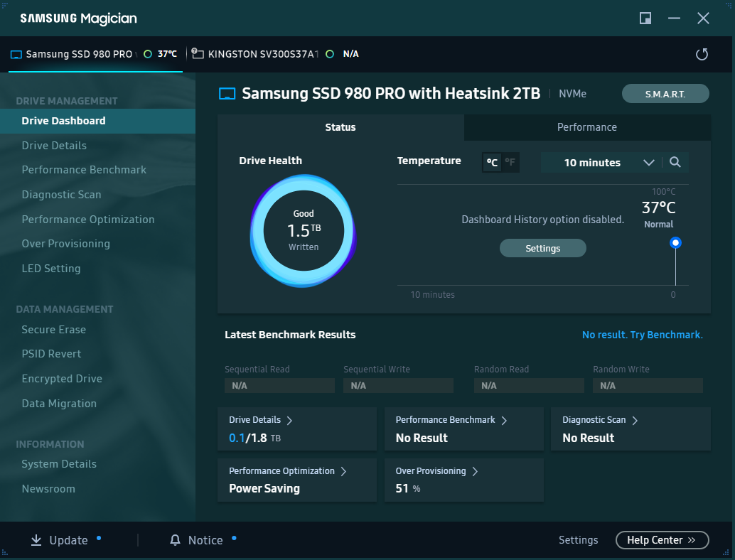Switch temperature unit to Fahrenheit
Image resolution: width=735 pixels, height=560 pixels.
510,163
